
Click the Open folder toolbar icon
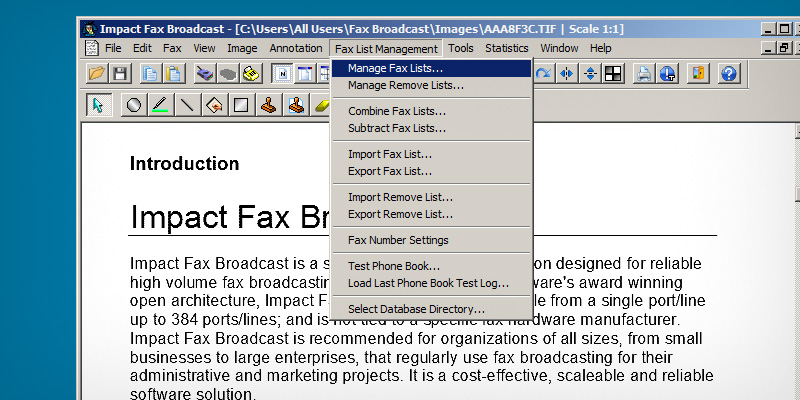coord(97,73)
